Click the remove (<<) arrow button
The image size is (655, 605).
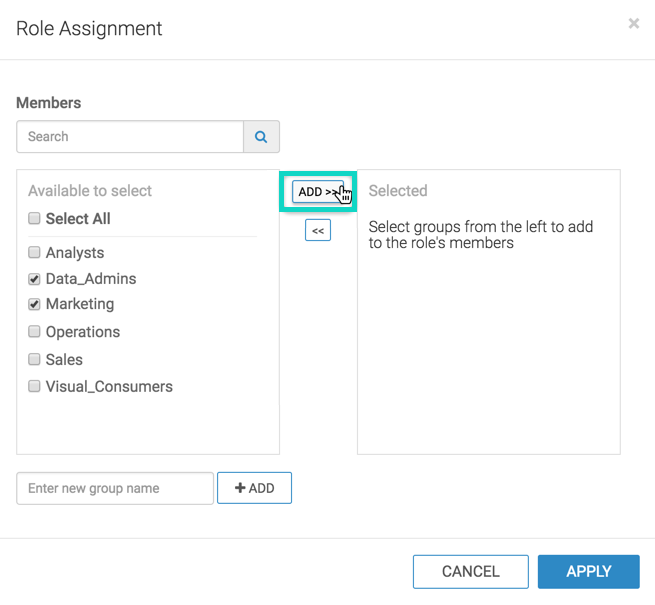tap(318, 231)
